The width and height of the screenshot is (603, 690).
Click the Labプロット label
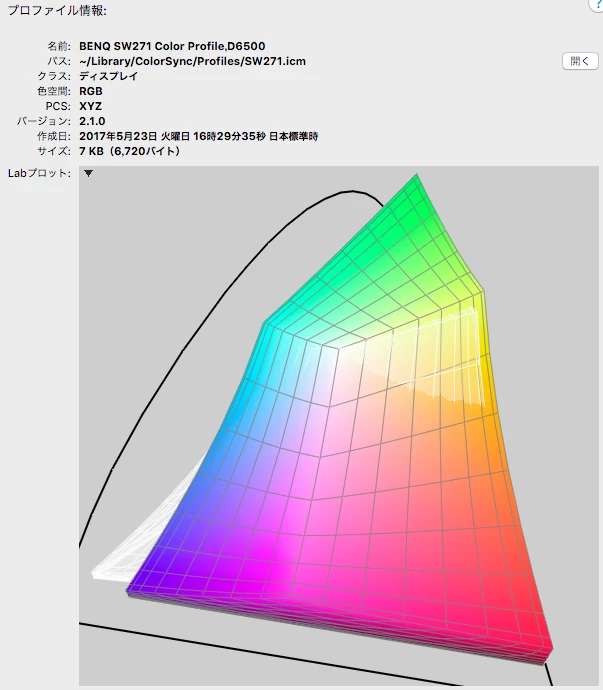click(x=39, y=173)
